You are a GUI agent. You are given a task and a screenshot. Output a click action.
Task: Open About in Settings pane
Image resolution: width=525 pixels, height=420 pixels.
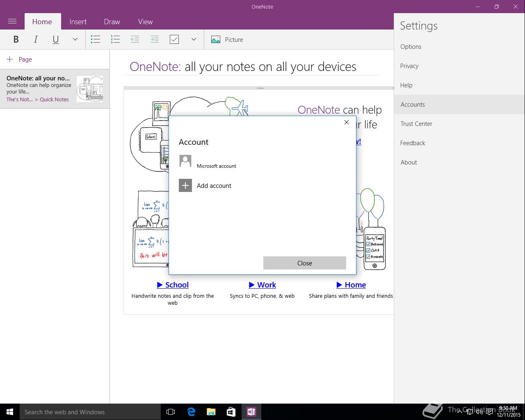click(x=459, y=162)
